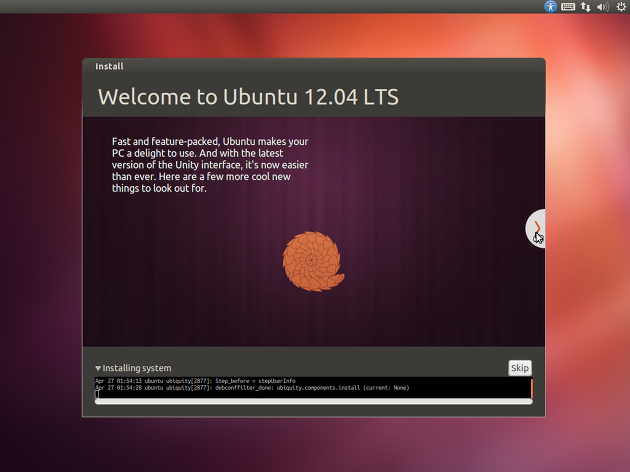
Task: Click the pangolin slideshow image
Action: 313,261
